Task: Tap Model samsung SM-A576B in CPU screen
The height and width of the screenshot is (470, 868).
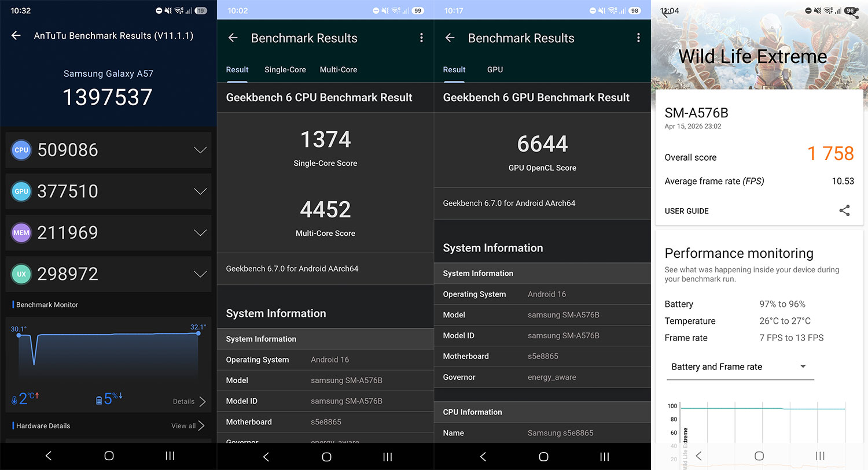Action: pyautogui.click(x=325, y=380)
